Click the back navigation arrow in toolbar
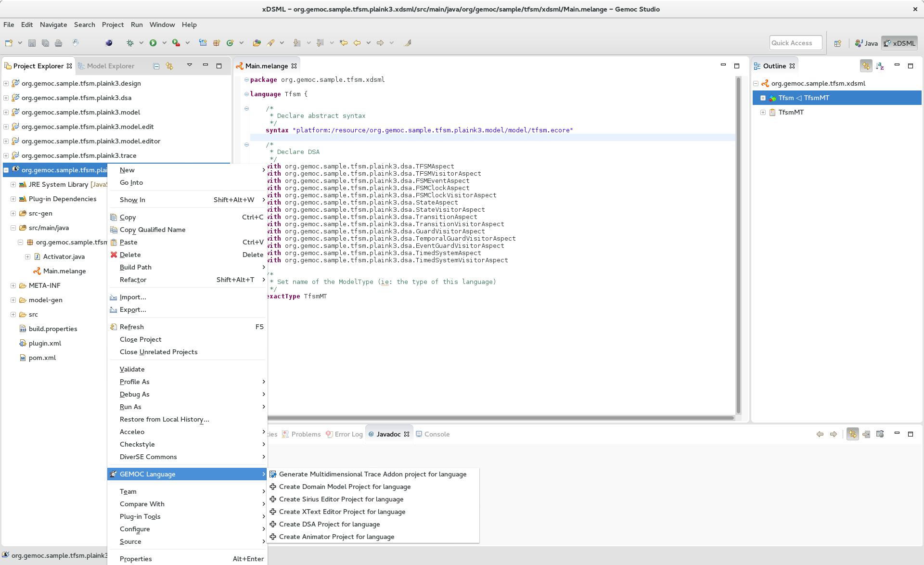The width and height of the screenshot is (924, 565). pyautogui.click(x=357, y=43)
